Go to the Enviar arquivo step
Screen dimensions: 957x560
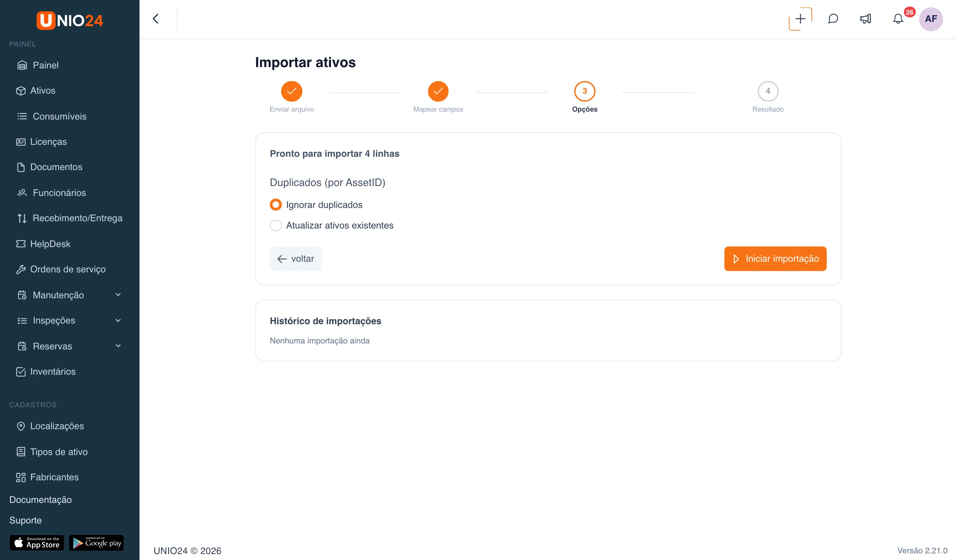click(x=292, y=97)
